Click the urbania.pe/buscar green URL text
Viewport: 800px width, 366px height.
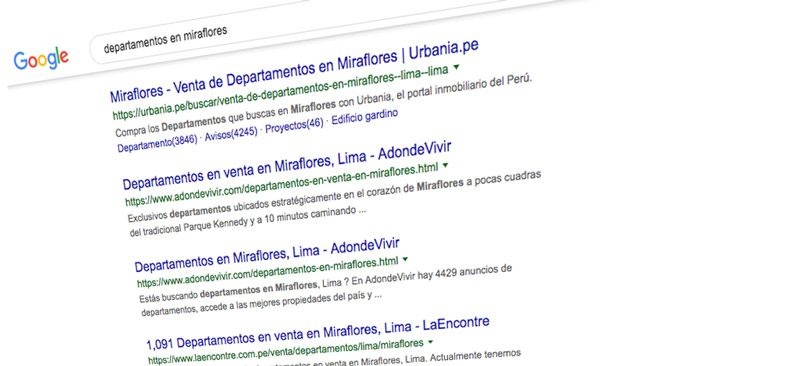tap(281, 92)
